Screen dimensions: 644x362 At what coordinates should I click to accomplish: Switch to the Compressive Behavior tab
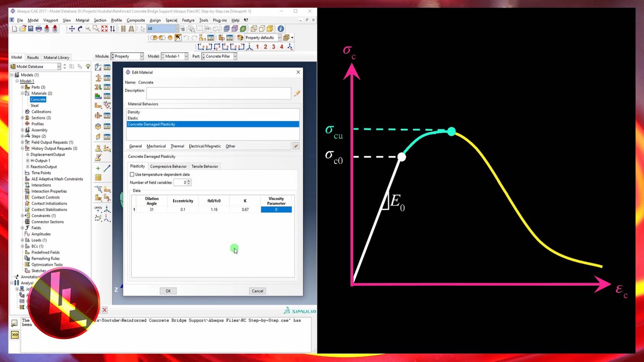[x=168, y=166]
